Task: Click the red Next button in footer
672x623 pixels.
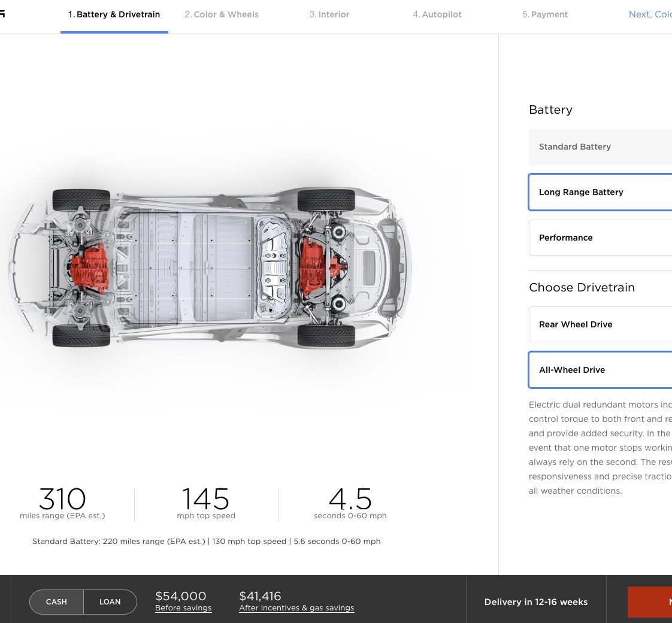Action: tap(650, 602)
